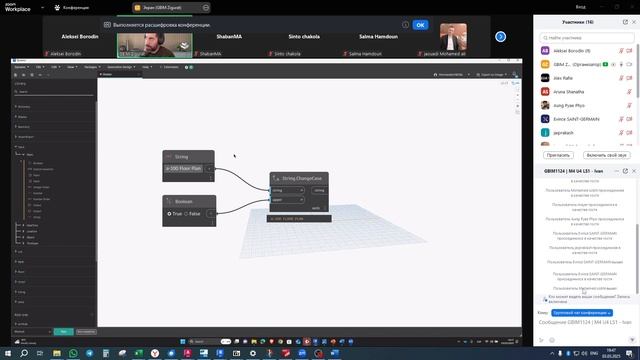Viewport: 640px width, 360px height.
Task: Expand the Geometry category in library
Action: coord(22,127)
